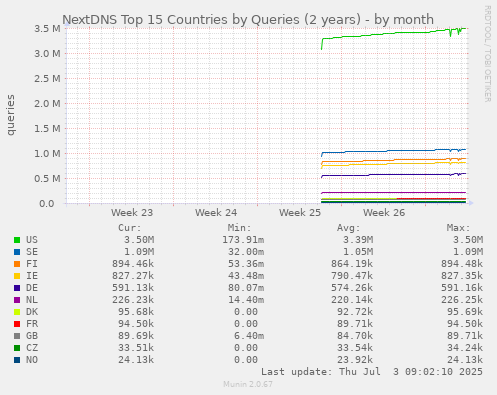Click the 'Week 24' axis label

point(216,213)
